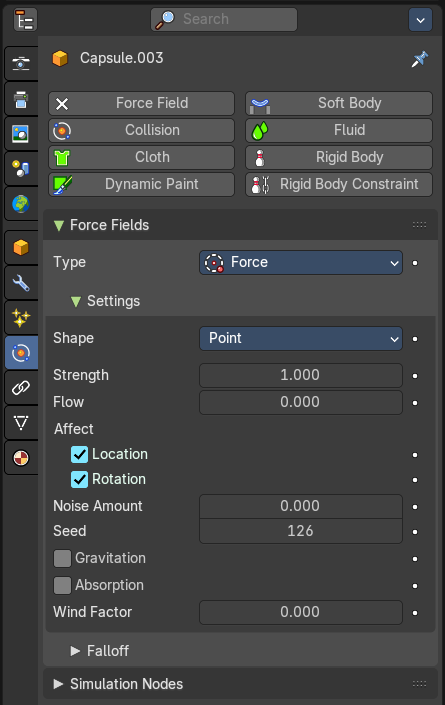This screenshot has height=705, width=445.
Task: Click the Wind Factor animate dot
Action: (415, 613)
